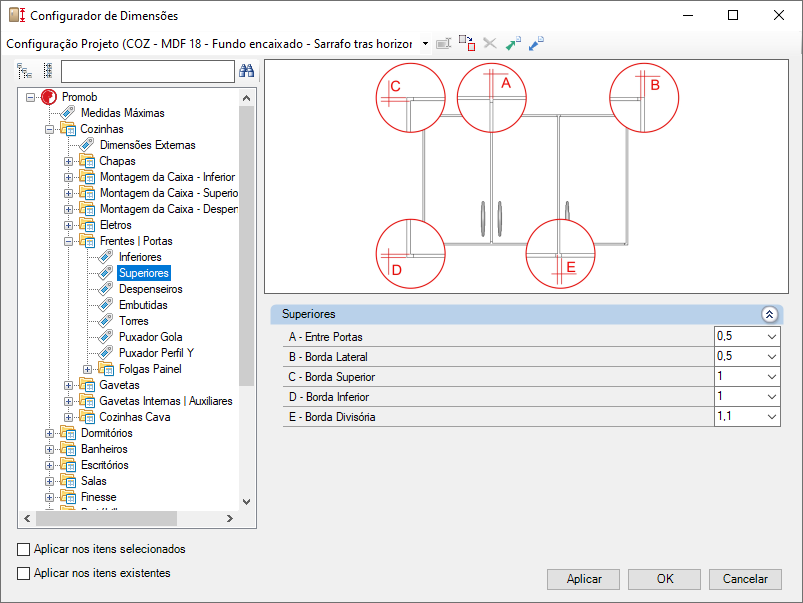Check Aplicar nos itens selecionados

coord(24,549)
